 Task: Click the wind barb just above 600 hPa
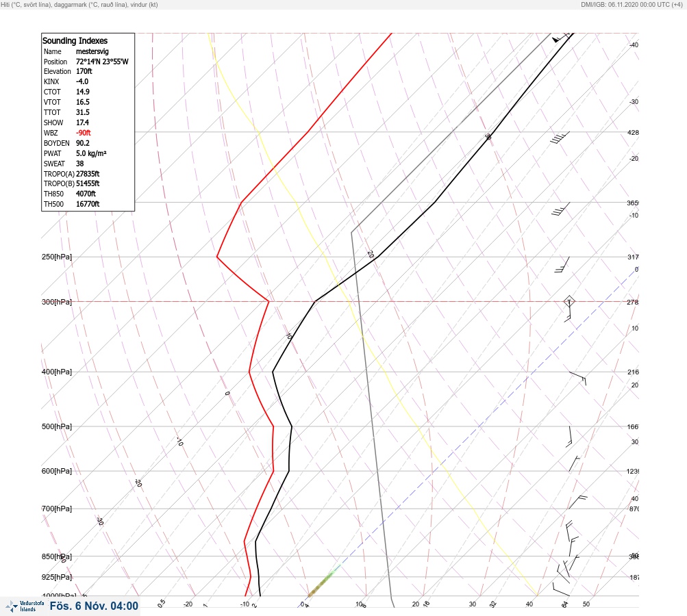point(575,463)
